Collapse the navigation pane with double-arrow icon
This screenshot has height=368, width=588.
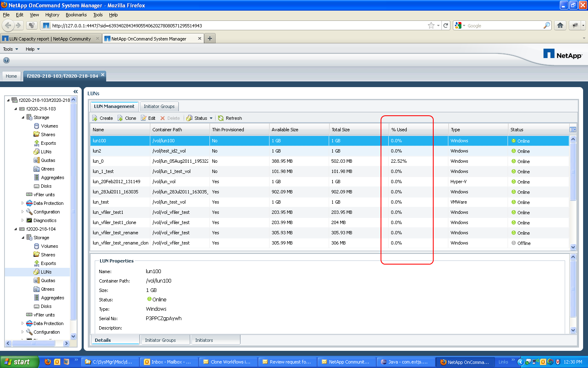(76, 92)
